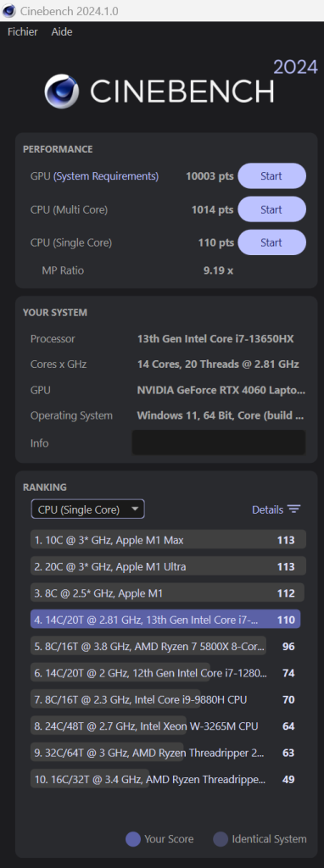This screenshot has height=868, width=324.
Task: Select ranking row 6 12th Gen Intel Core i7-1280
Action: click(169, 672)
